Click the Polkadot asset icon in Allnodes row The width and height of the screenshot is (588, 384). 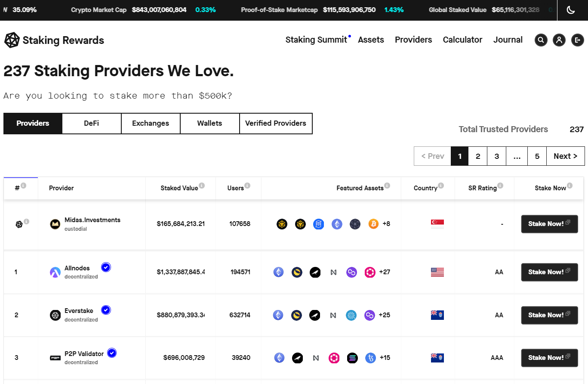(x=370, y=272)
